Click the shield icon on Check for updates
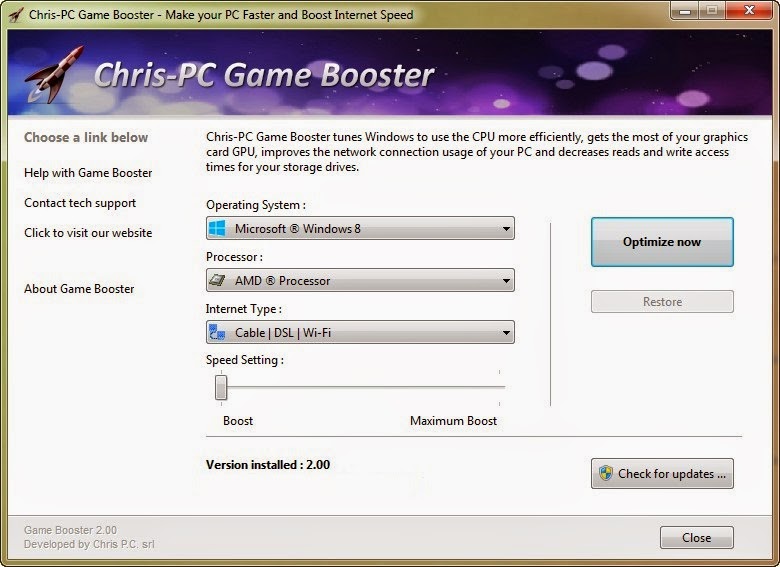Screen dimensions: 780x567 605,473
